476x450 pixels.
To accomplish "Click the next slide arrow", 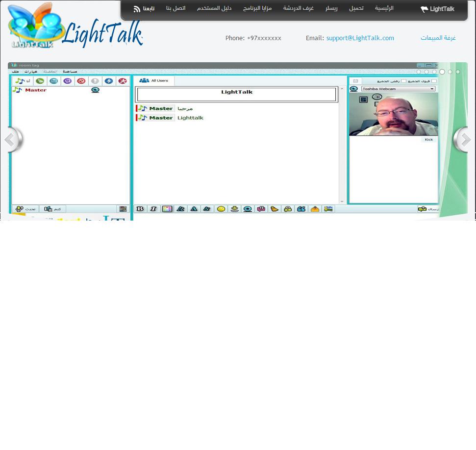I will coord(462,140).
